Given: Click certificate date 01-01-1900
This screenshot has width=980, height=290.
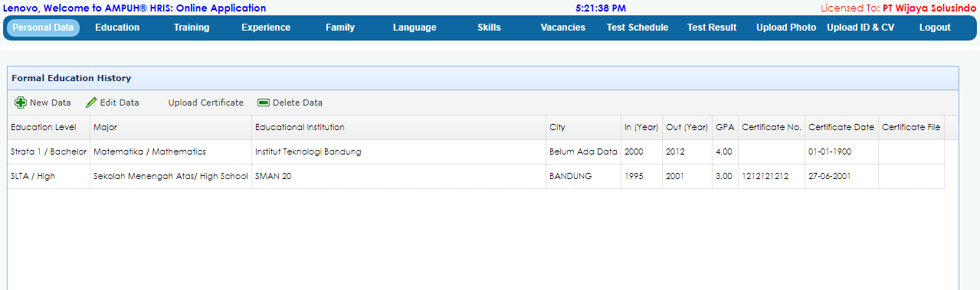Looking at the screenshot, I should [841, 152].
